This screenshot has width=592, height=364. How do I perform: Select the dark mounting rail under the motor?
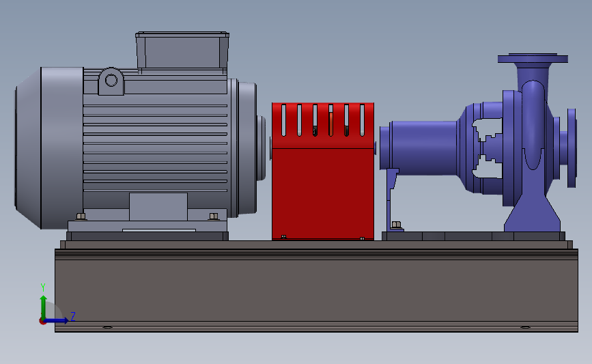pos(147,236)
